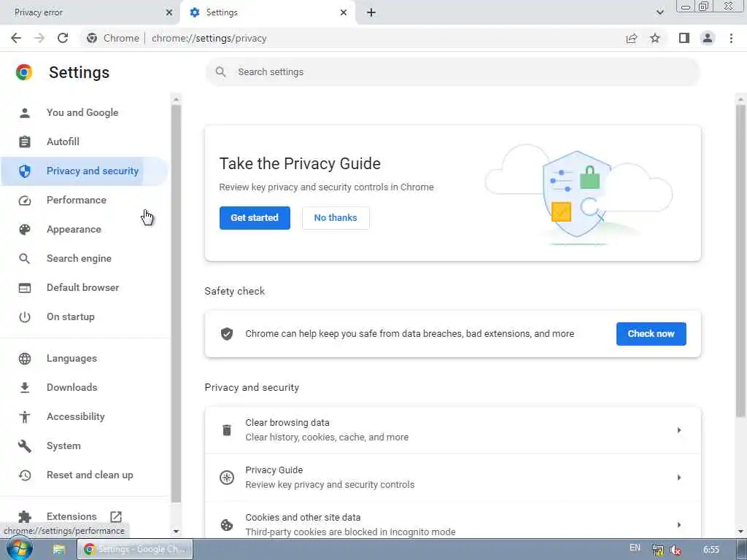
Task: Click the Default browser window icon
Action: pos(25,287)
